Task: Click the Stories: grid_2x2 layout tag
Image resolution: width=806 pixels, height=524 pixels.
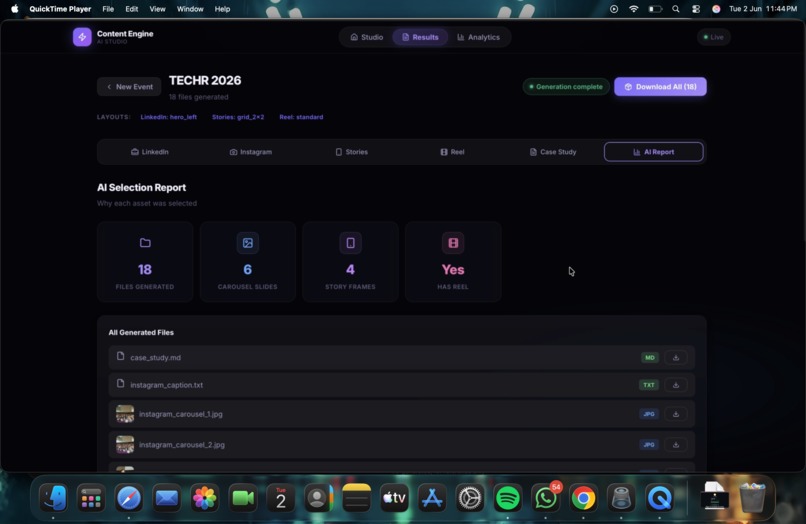Action: click(238, 117)
